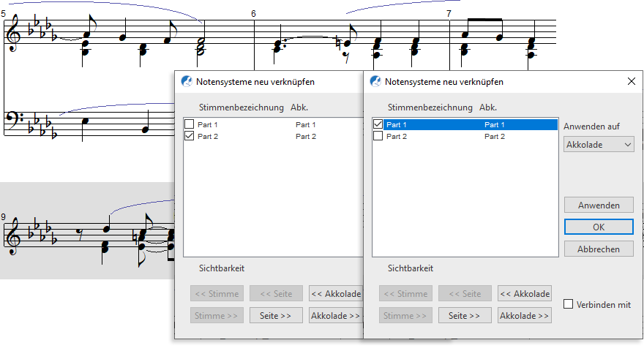Click Akkolade >> in the right dialog
The width and height of the screenshot is (644, 351).
point(524,316)
